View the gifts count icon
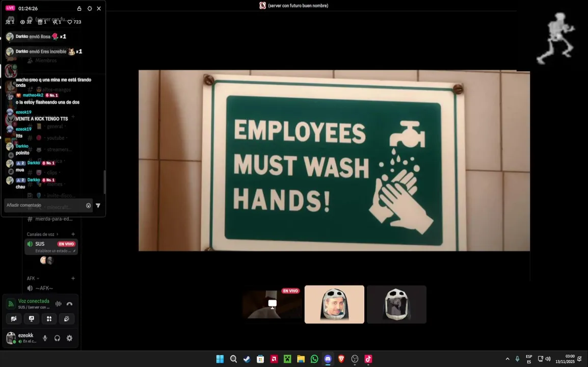This screenshot has width=588, height=367. (x=40, y=22)
